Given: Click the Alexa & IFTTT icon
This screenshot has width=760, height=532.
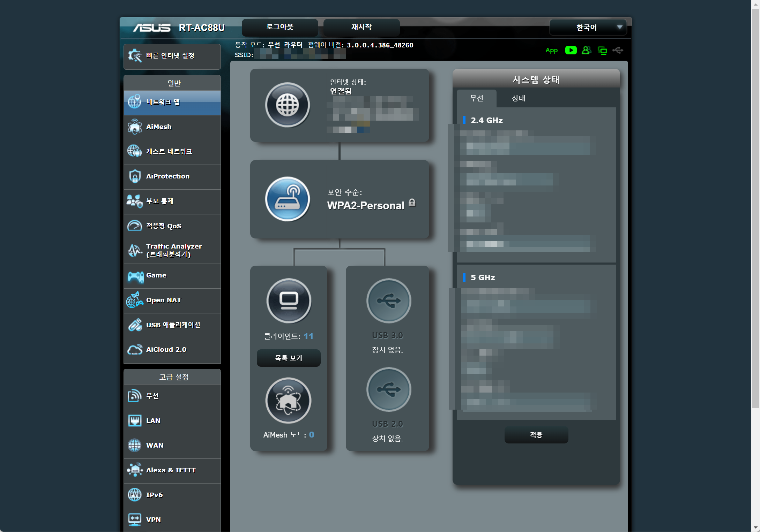Looking at the screenshot, I should [x=135, y=470].
